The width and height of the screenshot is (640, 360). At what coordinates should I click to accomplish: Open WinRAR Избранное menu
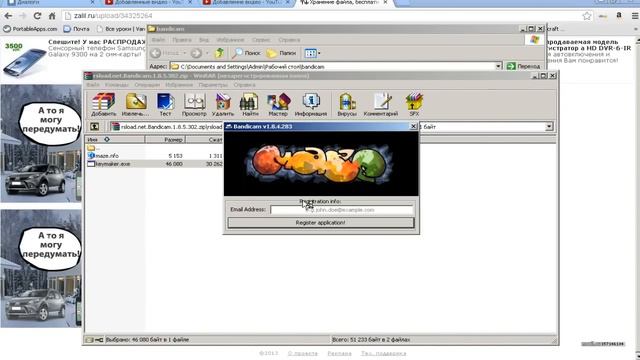tap(179, 84)
